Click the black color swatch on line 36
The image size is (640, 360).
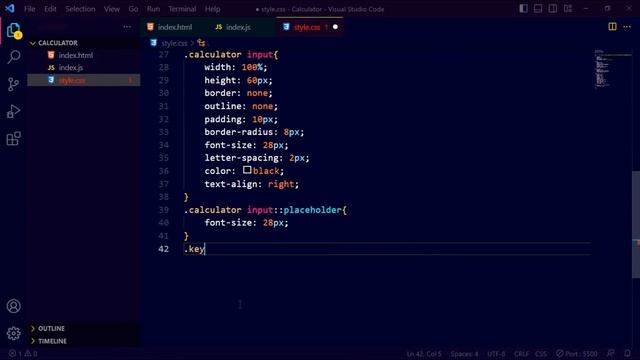coord(247,170)
